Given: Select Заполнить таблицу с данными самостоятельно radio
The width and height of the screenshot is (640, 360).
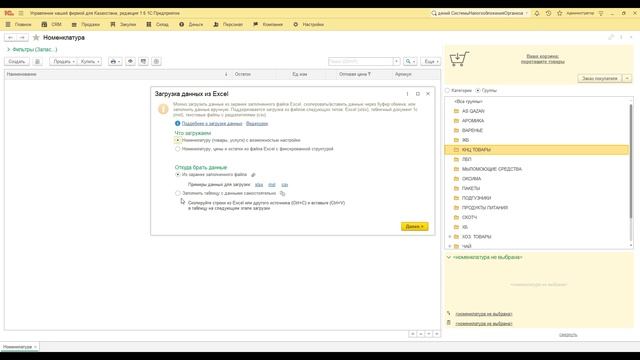Looking at the screenshot, I should pos(178,193).
